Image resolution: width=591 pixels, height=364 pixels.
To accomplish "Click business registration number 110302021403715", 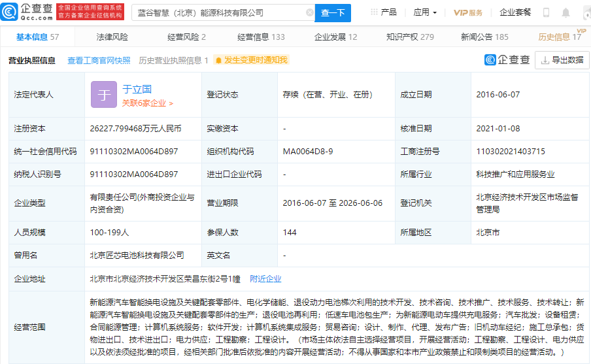I will click(511, 152).
